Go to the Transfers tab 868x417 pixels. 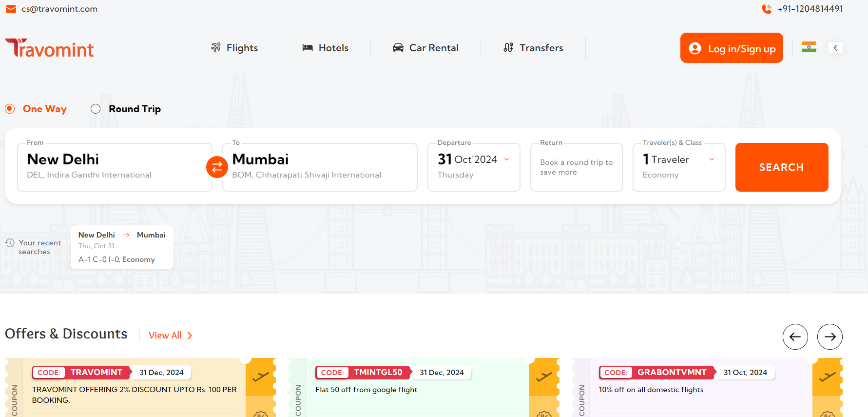pos(533,48)
